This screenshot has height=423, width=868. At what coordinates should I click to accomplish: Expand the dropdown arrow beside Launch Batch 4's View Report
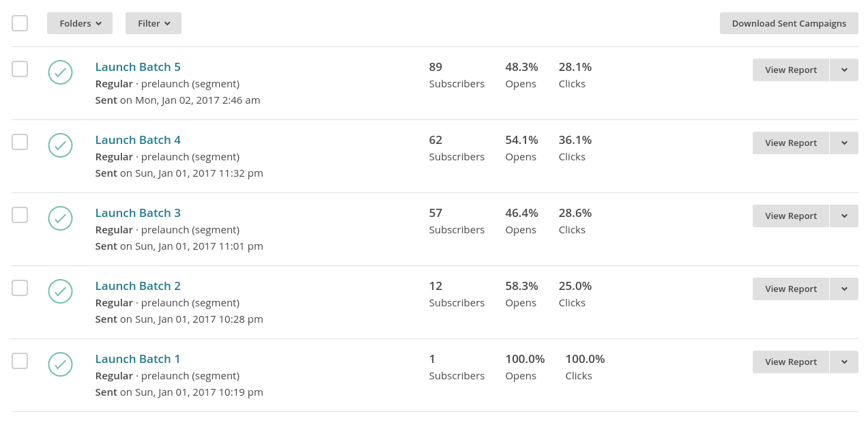(844, 143)
